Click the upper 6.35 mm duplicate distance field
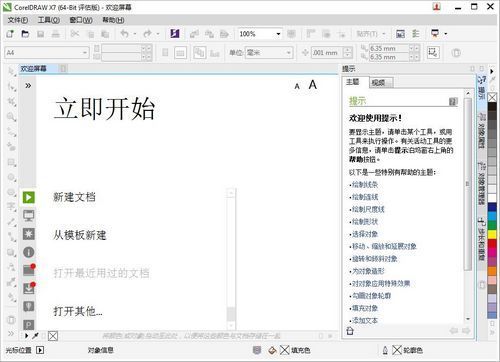 (x=389, y=49)
